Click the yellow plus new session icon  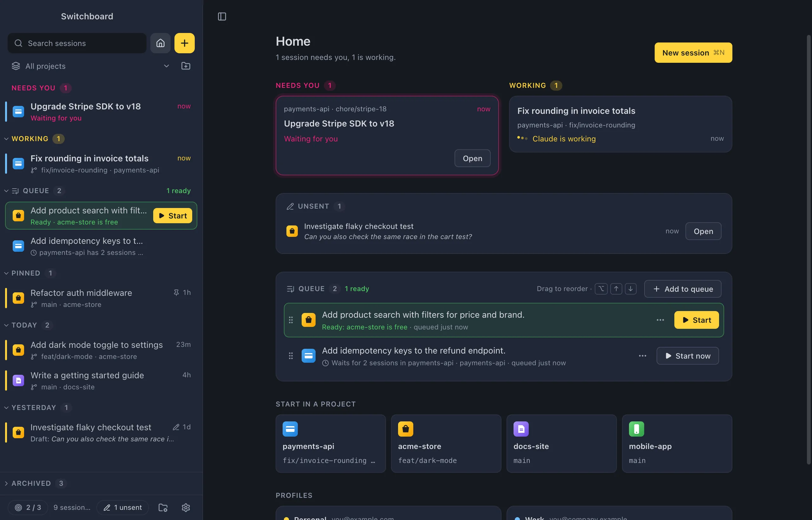[x=184, y=43]
